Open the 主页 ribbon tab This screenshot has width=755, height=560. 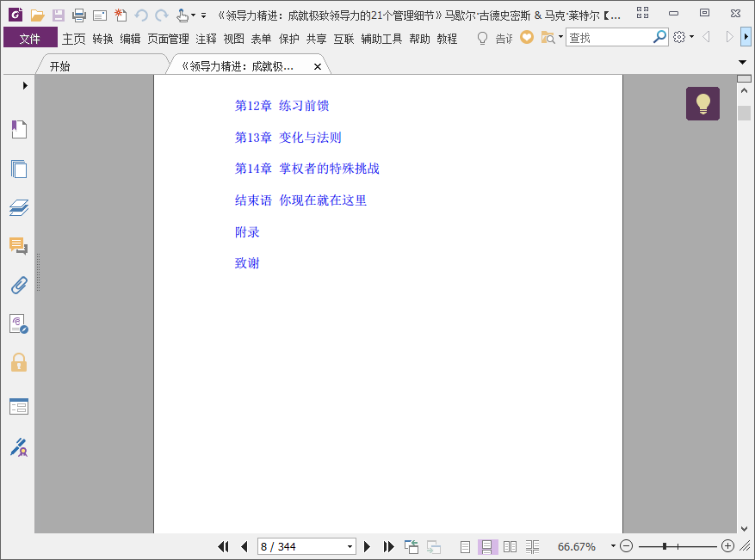click(74, 39)
